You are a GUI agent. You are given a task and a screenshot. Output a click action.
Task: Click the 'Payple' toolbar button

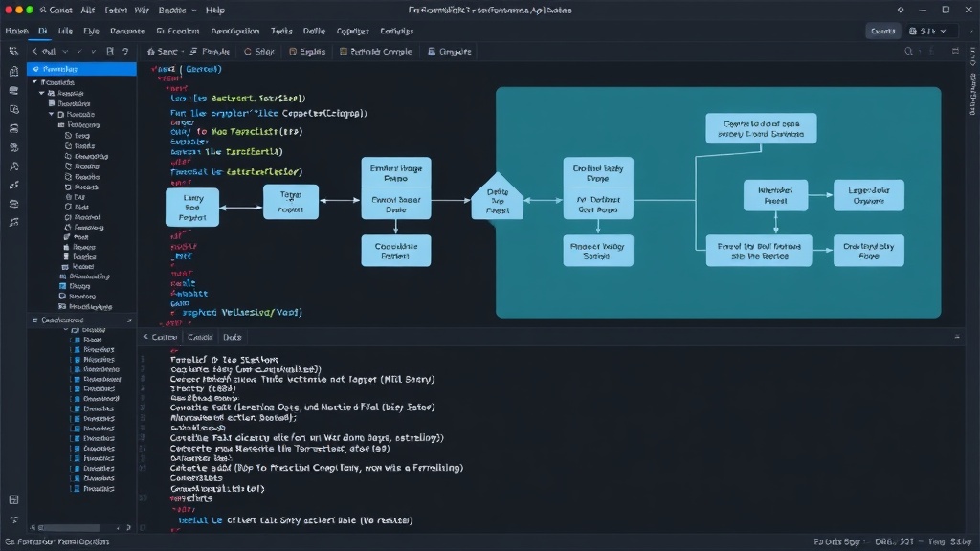pyautogui.click(x=210, y=52)
